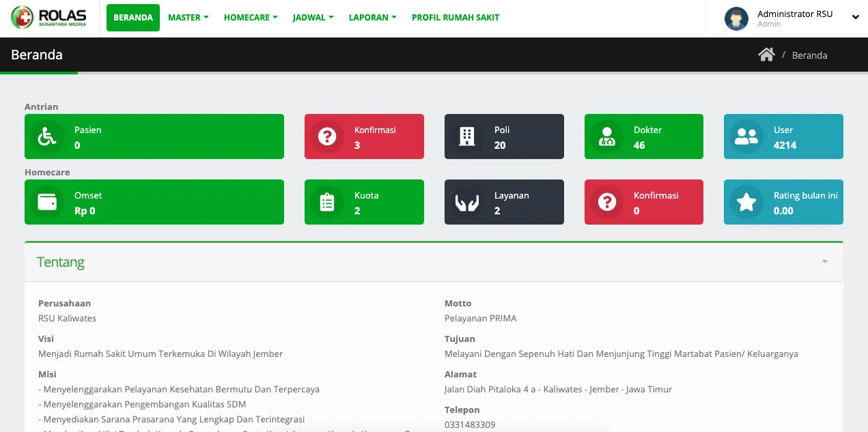Click the RSU Kaliwates company name
This screenshot has height=432, width=868.
click(67, 318)
